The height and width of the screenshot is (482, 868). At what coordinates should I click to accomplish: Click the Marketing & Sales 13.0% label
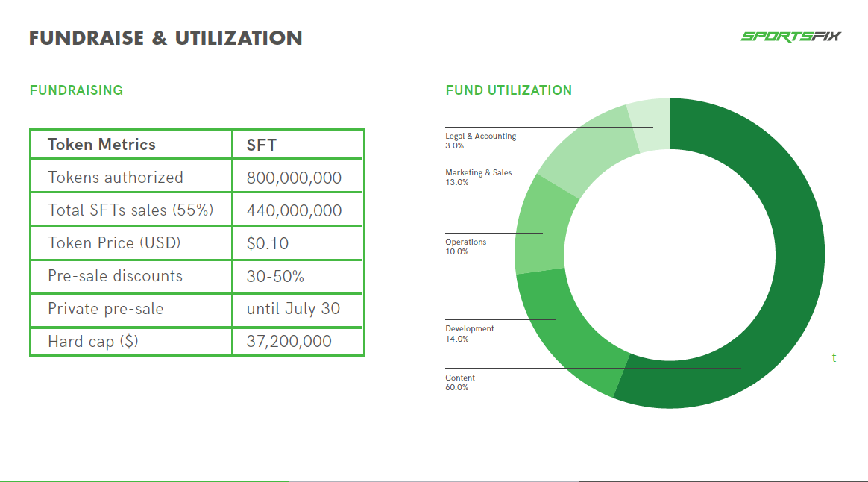pos(478,178)
